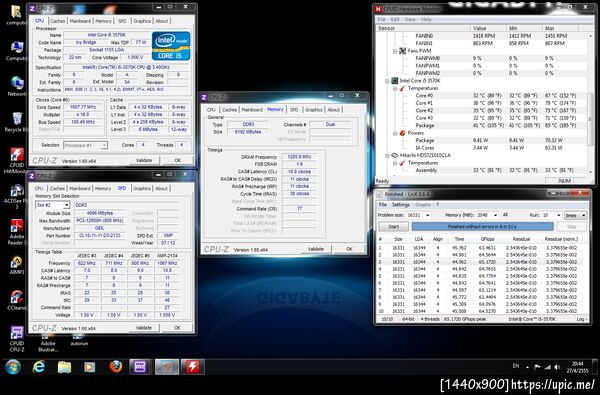Click the Z icon in CPU-Z Memory window title
Image resolution: width=600 pixels, height=395 pixels.
pyautogui.click(x=204, y=97)
